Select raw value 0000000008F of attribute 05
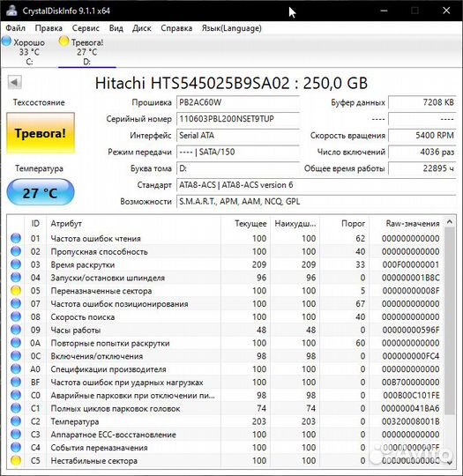This screenshot has width=463, height=476. coord(411,291)
